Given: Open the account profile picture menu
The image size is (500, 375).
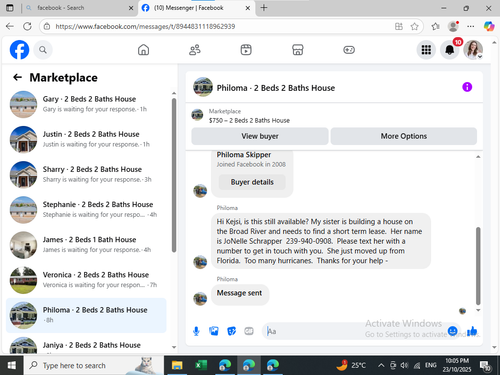Looking at the screenshot, I should click(473, 50).
